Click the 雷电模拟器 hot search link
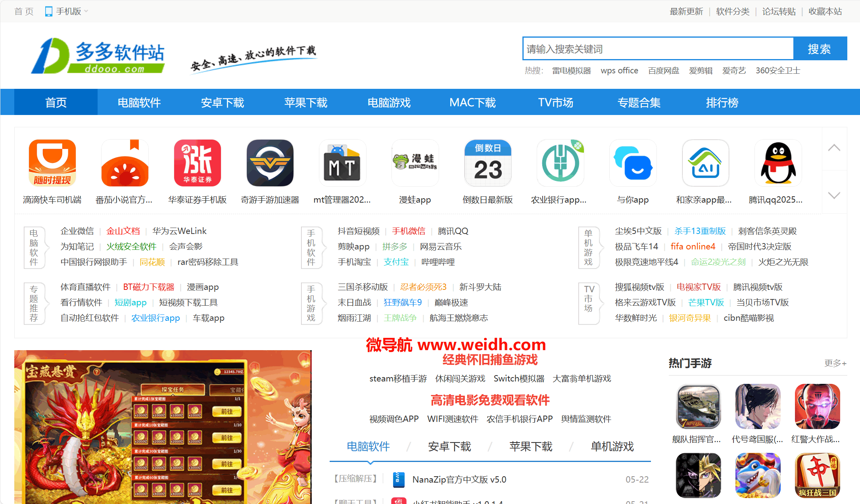Image resolution: width=860 pixels, height=504 pixels. point(571,71)
